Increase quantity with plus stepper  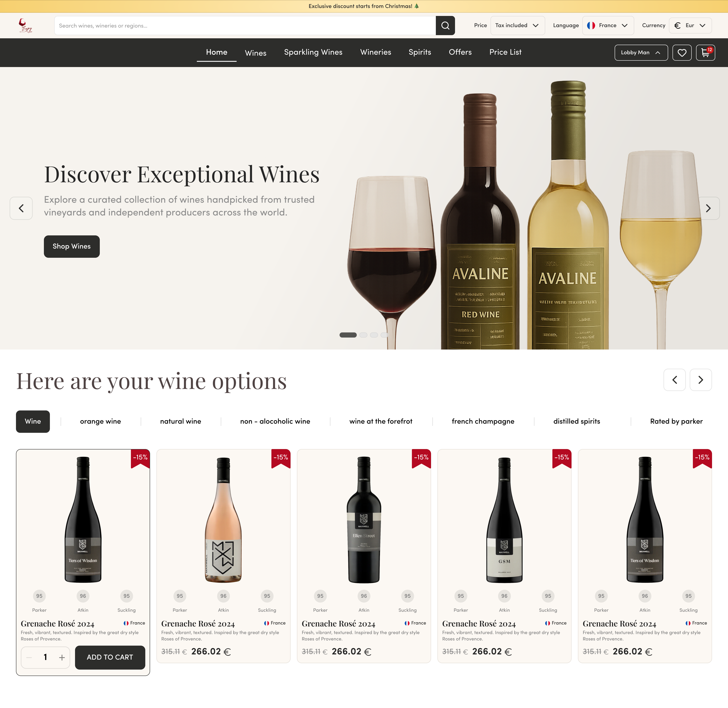62,658
